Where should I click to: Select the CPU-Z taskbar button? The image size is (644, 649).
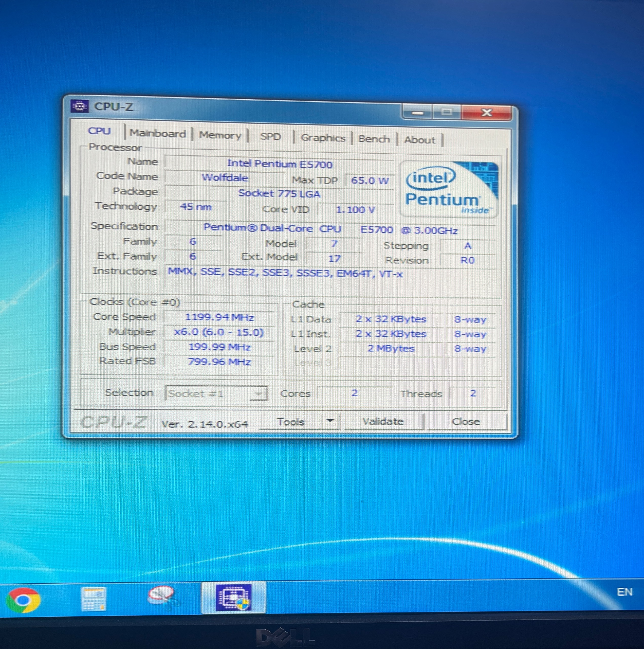pos(233,598)
